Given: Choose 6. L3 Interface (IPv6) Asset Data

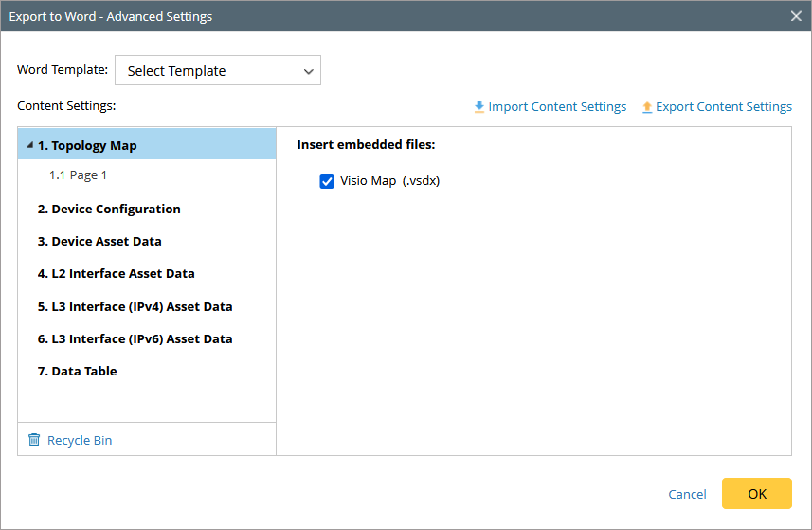Looking at the screenshot, I should tap(135, 339).
